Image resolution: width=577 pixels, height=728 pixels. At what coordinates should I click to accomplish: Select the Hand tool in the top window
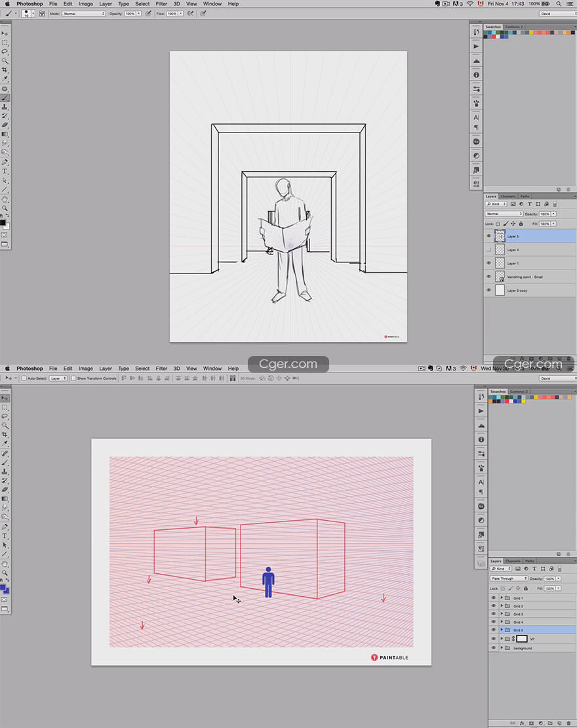(x=5, y=199)
